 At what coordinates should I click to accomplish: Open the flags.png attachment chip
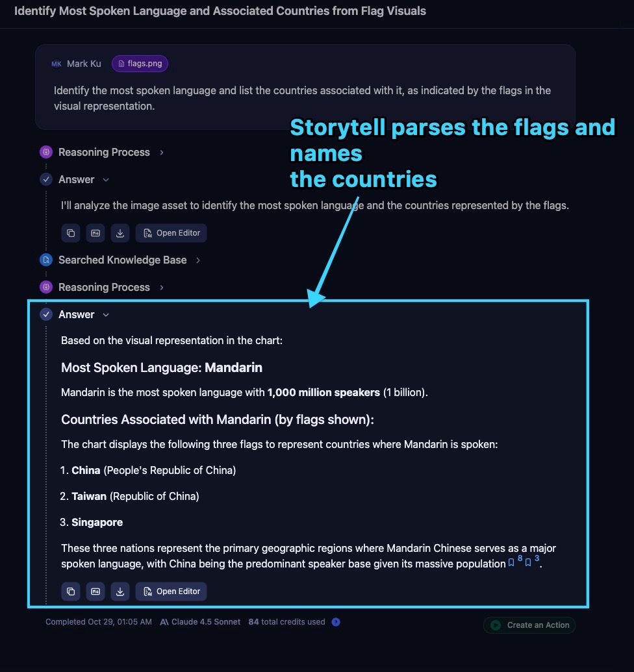pos(140,64)
